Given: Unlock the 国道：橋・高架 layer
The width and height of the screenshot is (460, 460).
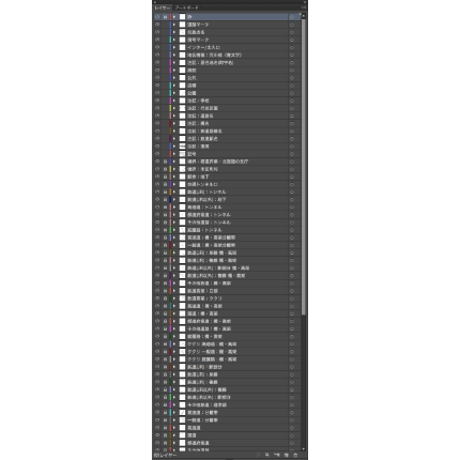Looking at the screenshot, I should pyautogui.click(x=165, y=314).
